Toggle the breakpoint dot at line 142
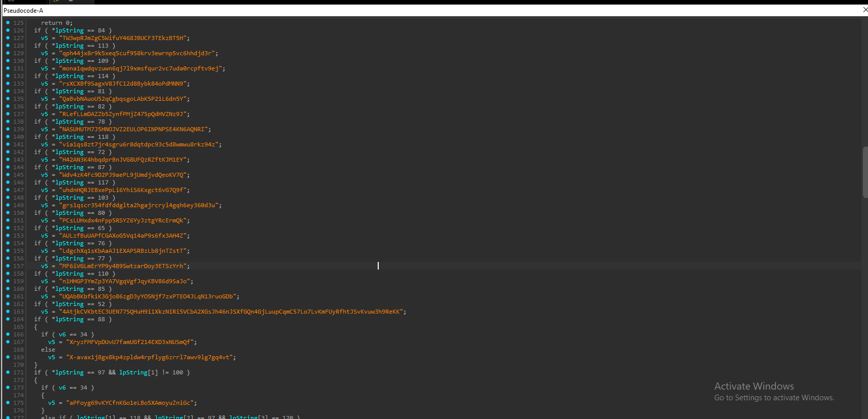 pos(8,152)
